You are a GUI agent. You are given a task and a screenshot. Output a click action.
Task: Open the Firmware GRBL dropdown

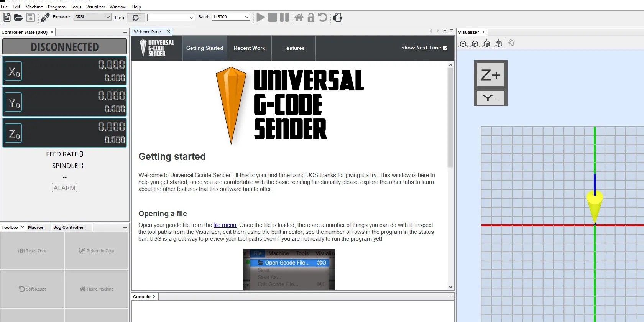coord(92,17)
